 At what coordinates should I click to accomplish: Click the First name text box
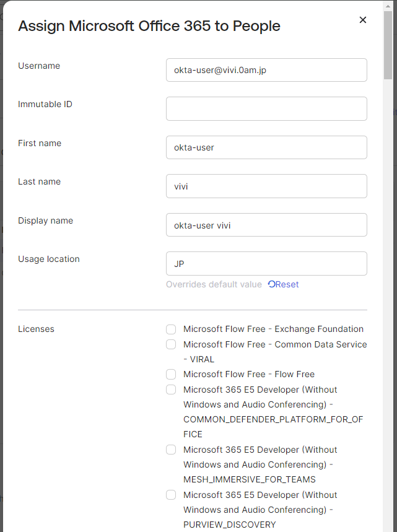266,147
